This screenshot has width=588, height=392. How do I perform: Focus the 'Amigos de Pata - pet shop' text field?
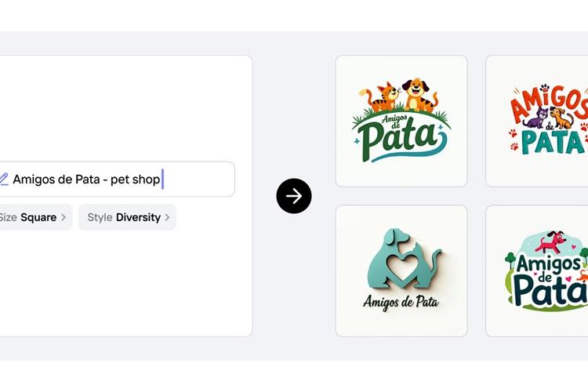pyautogui.click(x=116, y=180)
